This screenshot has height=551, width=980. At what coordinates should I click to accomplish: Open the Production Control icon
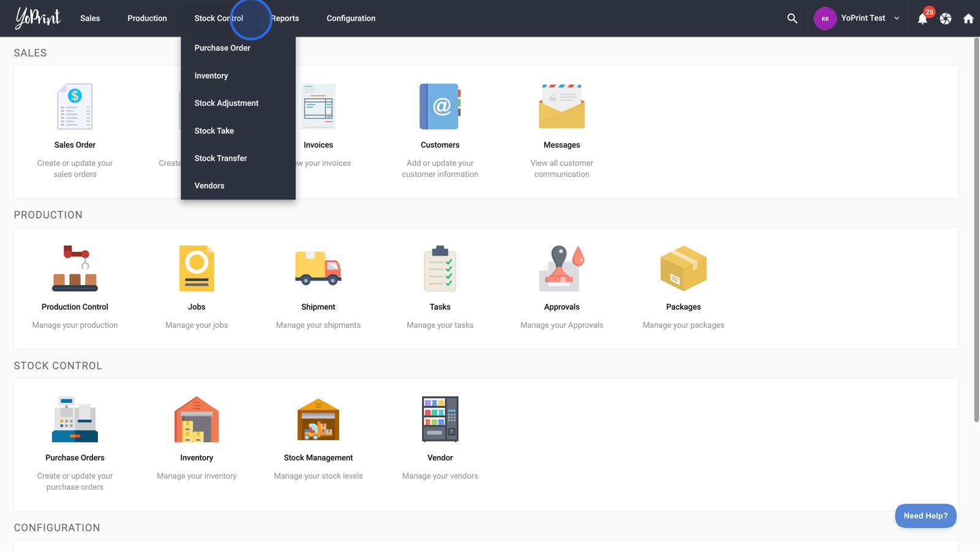pyautogui.click(x=75, y=269)
